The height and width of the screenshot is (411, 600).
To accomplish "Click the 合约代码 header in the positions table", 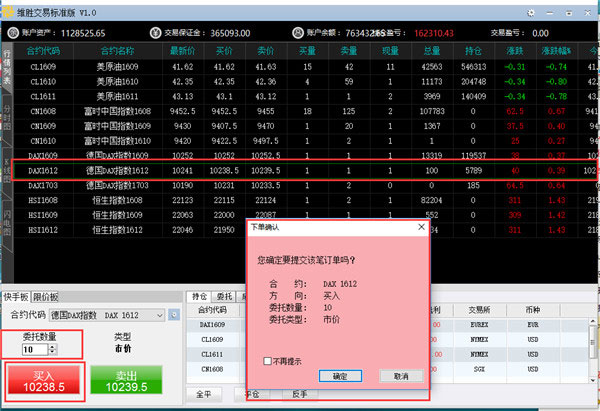I will 212,310.
